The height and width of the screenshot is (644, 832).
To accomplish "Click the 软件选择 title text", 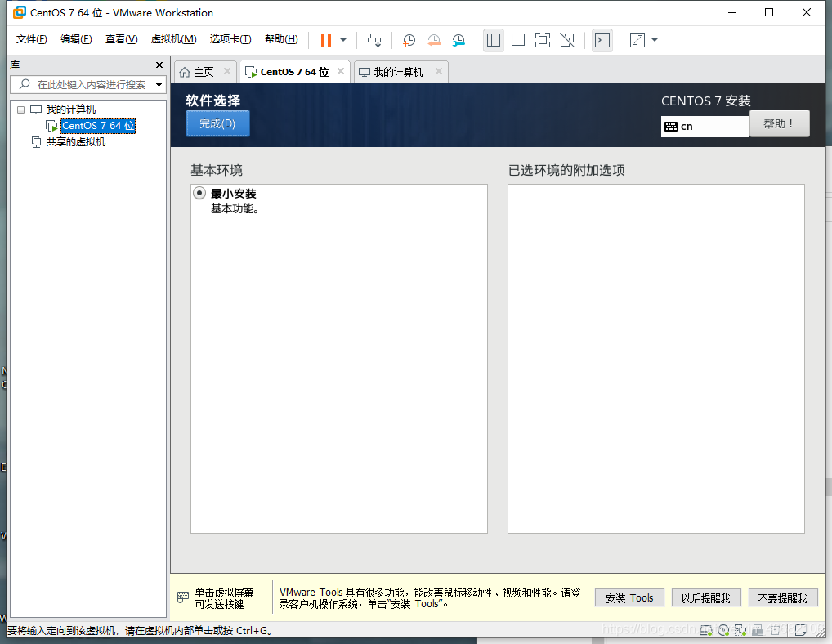I will 212,101.
